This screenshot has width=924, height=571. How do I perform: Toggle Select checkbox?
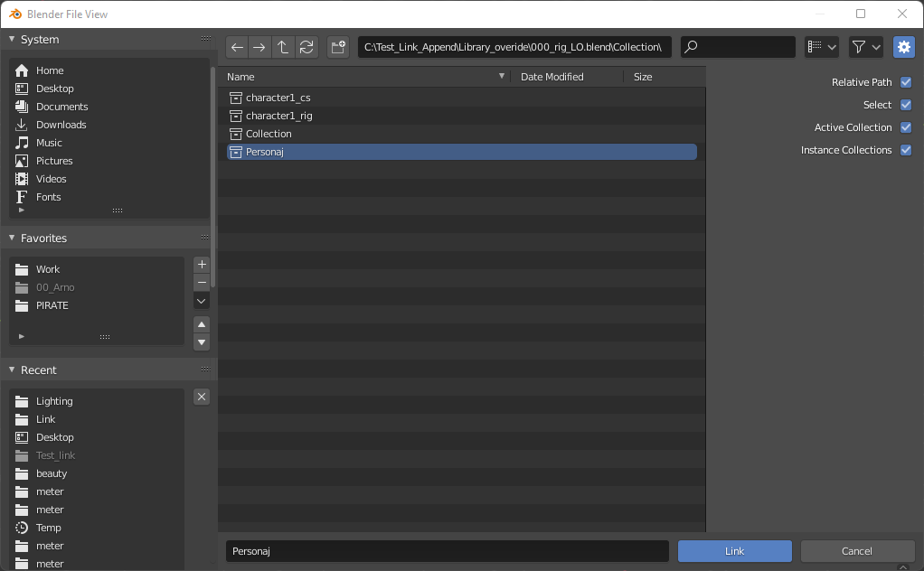point(906,105)
